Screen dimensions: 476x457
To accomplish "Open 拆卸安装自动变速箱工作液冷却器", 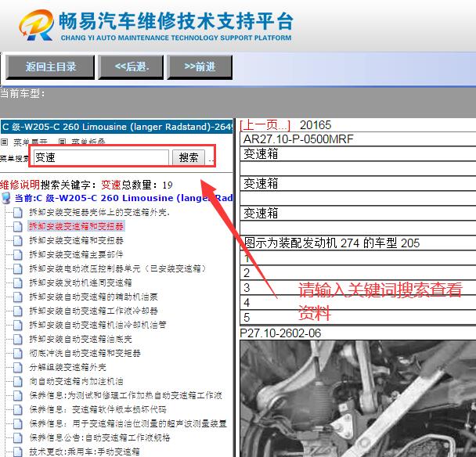I will pos(94,311).
